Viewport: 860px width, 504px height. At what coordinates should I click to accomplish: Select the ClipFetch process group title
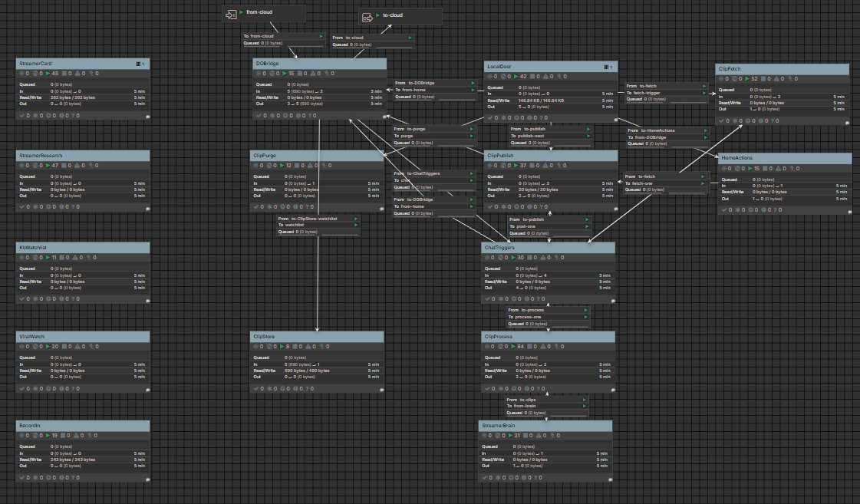(730, 69)
